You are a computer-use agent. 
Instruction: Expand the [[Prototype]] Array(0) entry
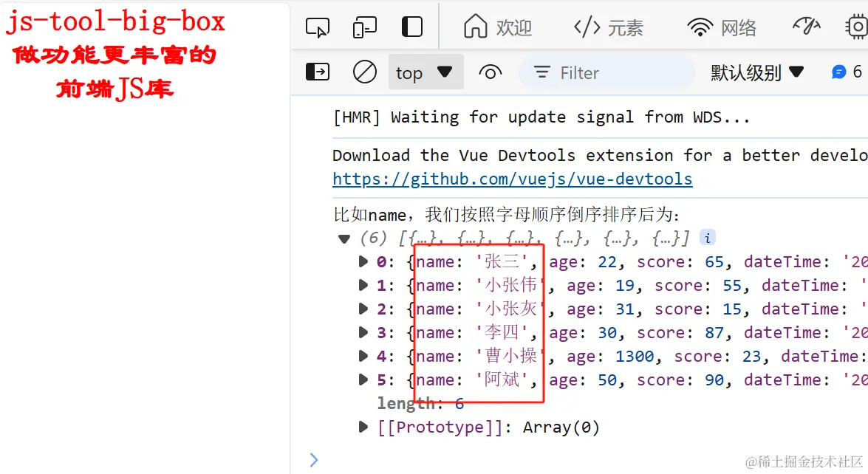coord(363,427)
